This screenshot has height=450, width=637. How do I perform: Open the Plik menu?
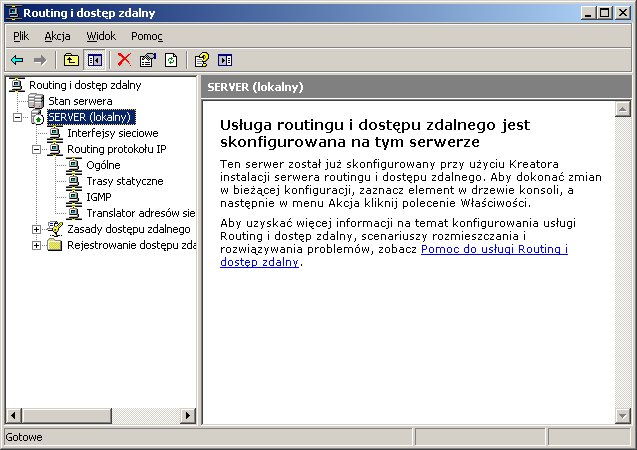(x=21, y=36)
